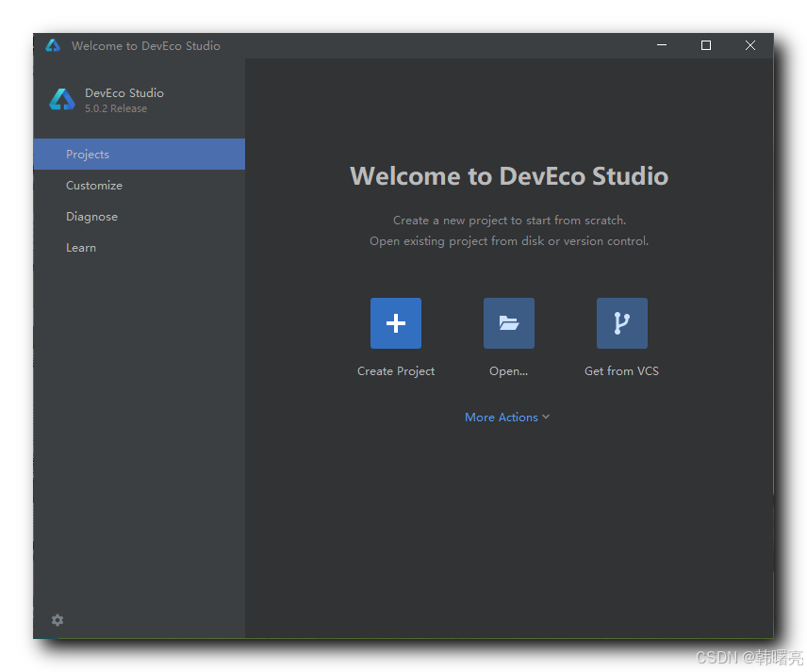Image resolution: width=807 pixels, height=672 pixels.
Task: Click the 5.0.2 Release version text
Action: (116, 108)
